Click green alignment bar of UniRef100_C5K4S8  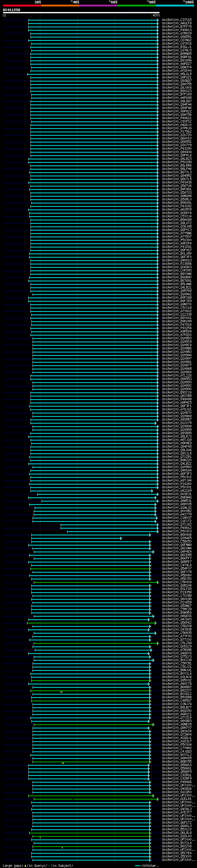click(x=96, y=582)
